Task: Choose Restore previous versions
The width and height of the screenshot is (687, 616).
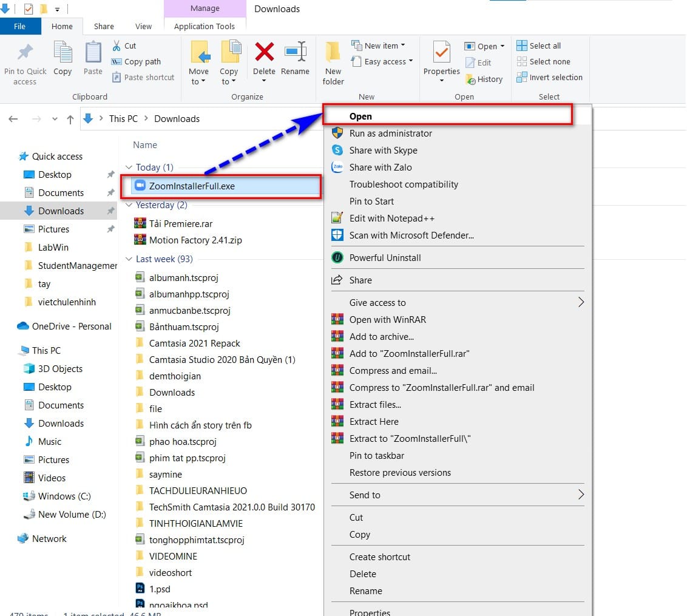Action: [458, 473]
